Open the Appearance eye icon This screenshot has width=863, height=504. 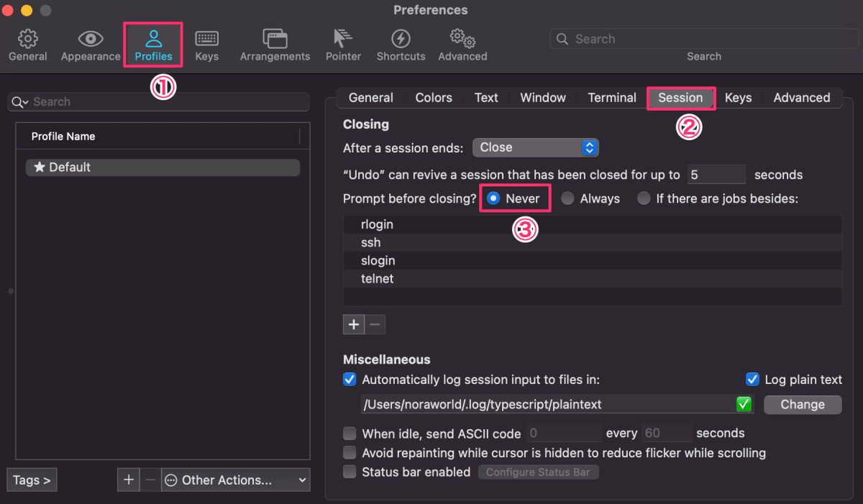coord(91,38)
